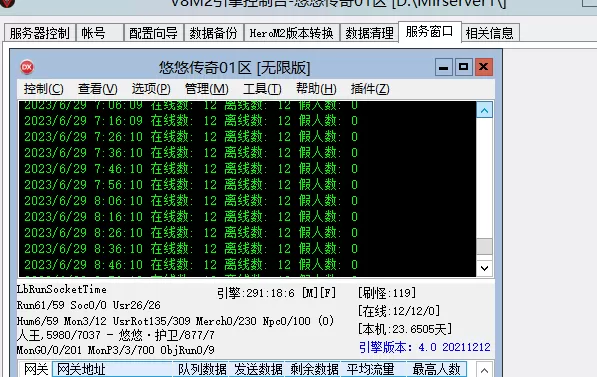This screenshot has width=597, height=377.
Task: Open the 管理(M) menu
Action: (207, 89)
